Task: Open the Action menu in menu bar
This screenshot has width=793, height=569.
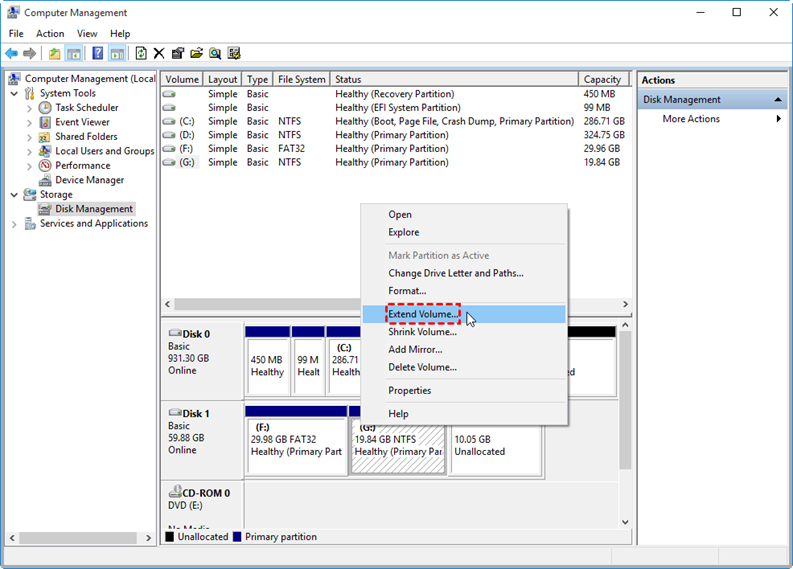Action: (x=50, y=33)
